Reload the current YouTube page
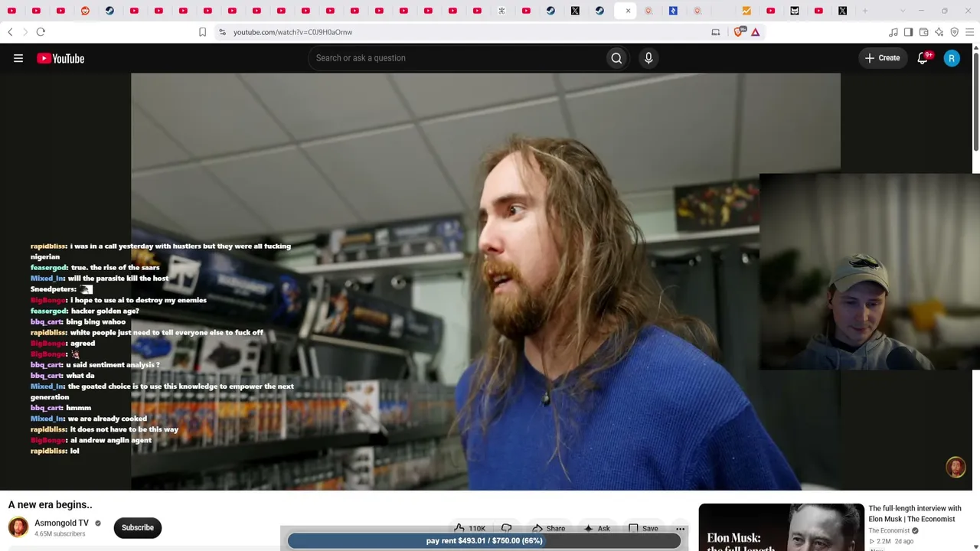980x551 pixels. click(41, 32)
